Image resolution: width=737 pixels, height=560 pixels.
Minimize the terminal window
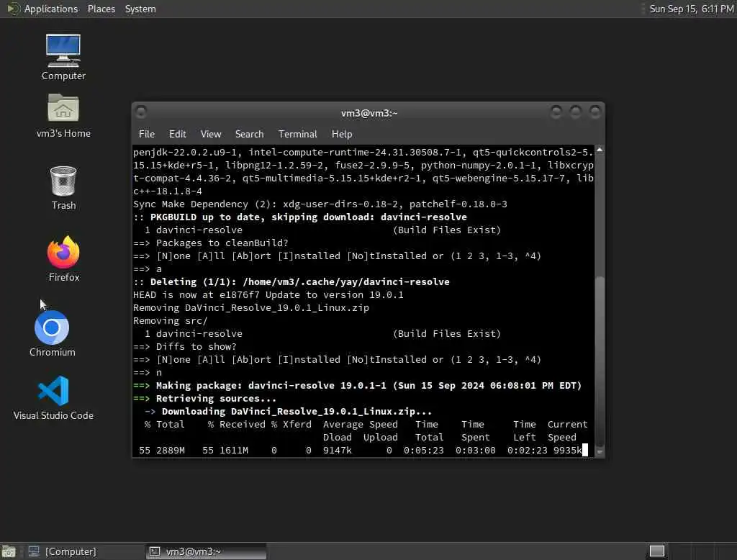click(x=556, y=112)
